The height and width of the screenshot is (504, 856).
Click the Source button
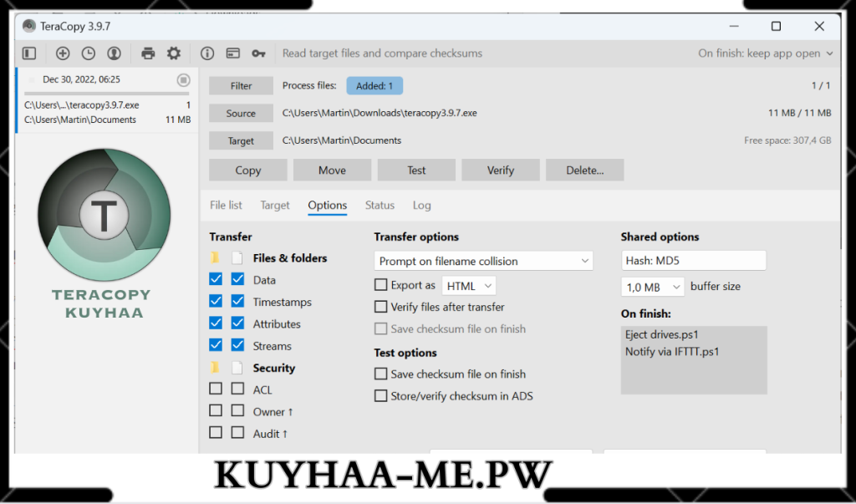click(x=241, y=113)
